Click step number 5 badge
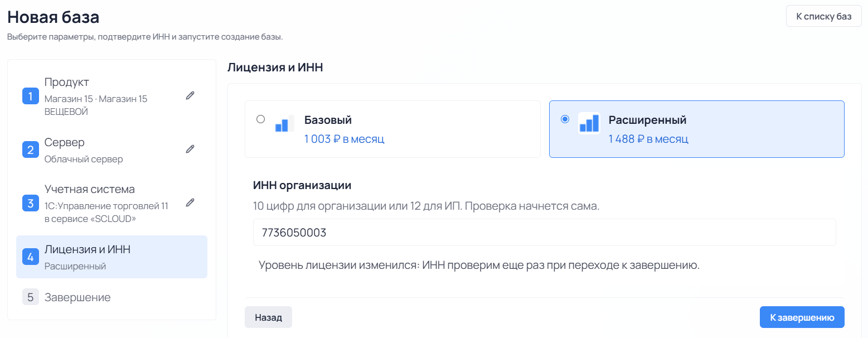The height and width of the screenshot is (338, 868). pyautogui.click(x=30, y=297)
